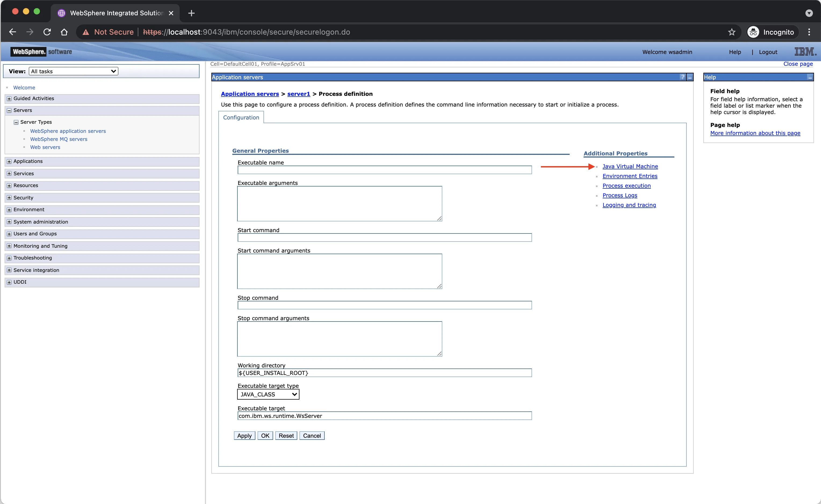Collapse the Servers section
The width and height of the screenshot is (821, 504).
[9, 110]
